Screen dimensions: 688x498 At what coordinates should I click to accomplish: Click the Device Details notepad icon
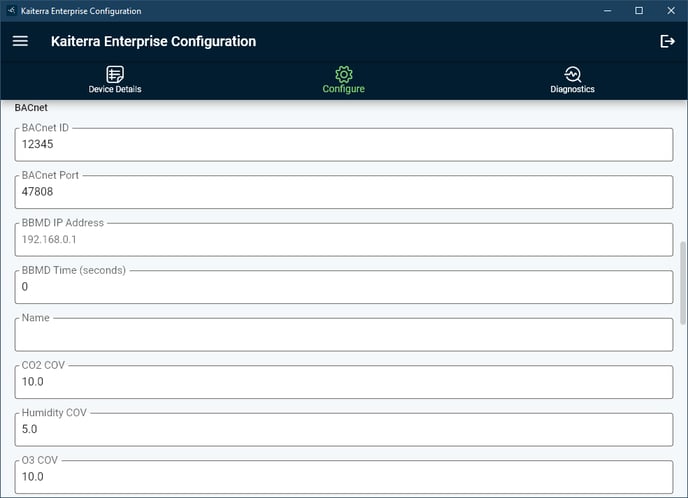tap(115, 74)
